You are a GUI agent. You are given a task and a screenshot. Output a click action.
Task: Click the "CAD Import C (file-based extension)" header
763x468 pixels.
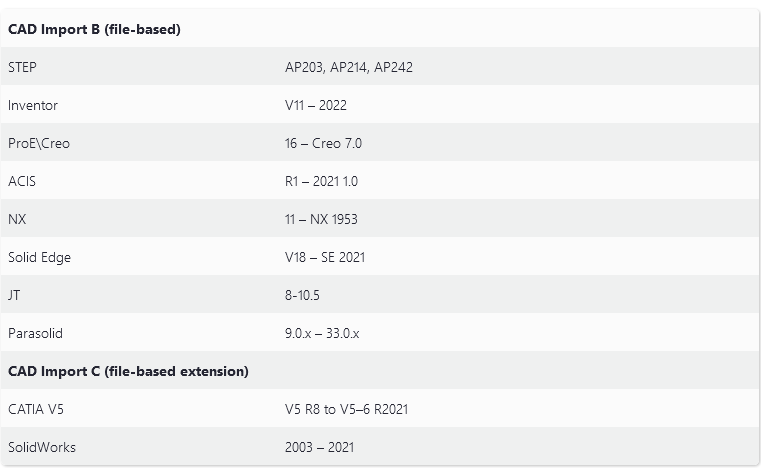128,371
